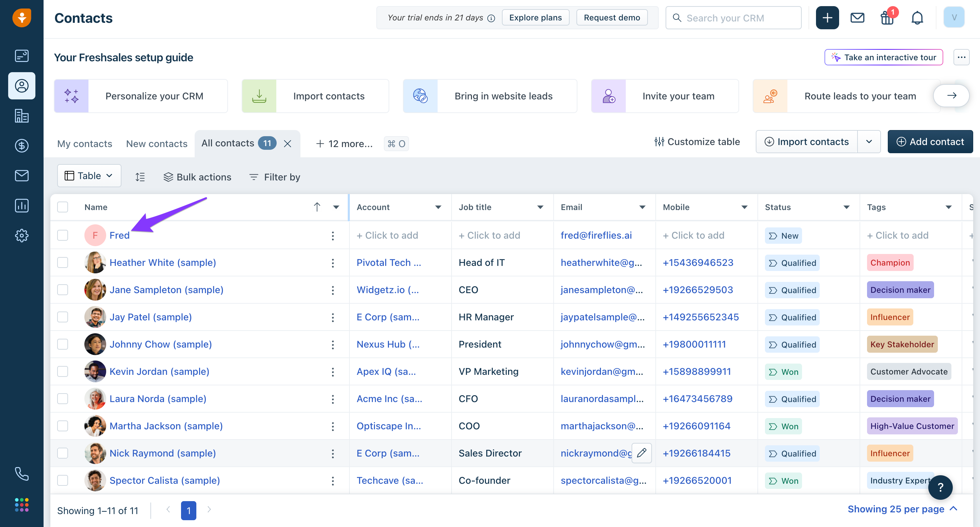
Task: Open the phone dialer icon
Action: point(22,474)
